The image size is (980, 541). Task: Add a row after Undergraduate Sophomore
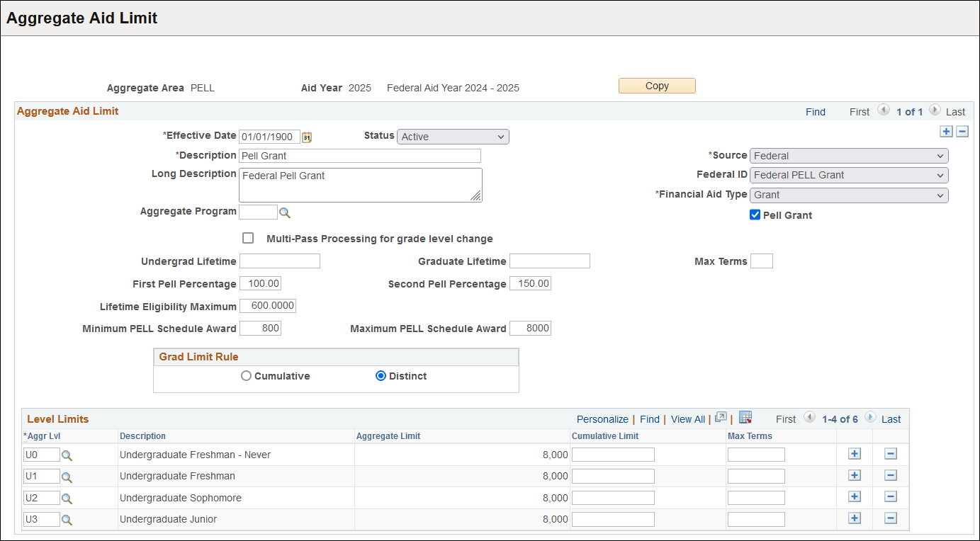pos(854,497)
